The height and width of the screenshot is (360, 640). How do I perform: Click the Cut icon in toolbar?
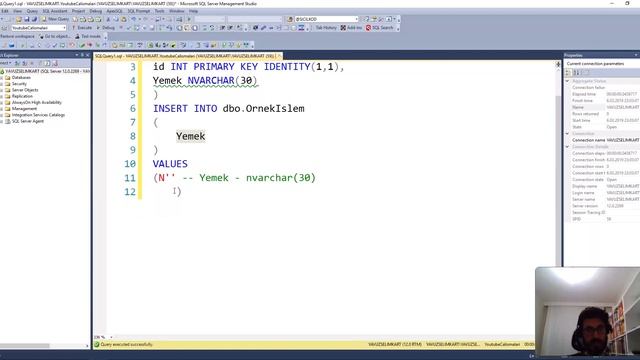click(108, 19)
